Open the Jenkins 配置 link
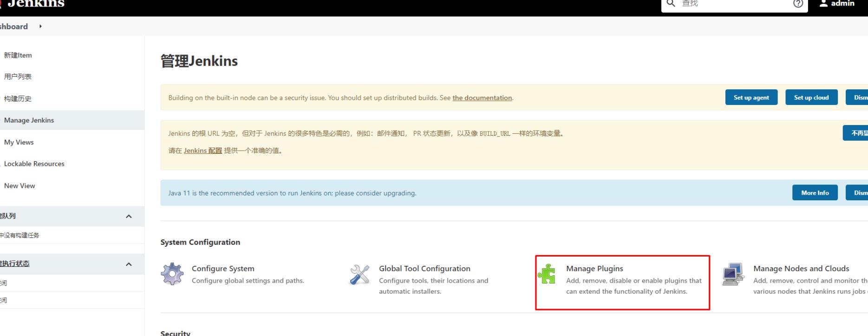Image resolution: width=868 pixels, height=336 pixels. [203, 151]
